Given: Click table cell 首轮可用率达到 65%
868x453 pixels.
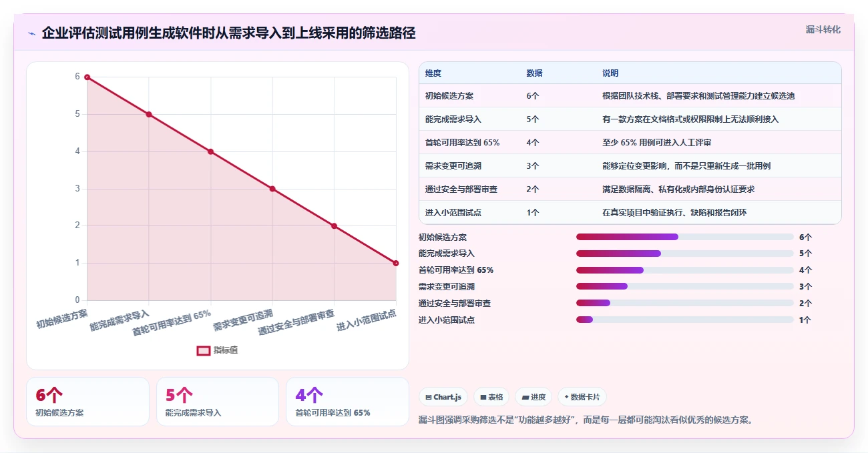Looking at the screenshot, I should tap(463, 143).
